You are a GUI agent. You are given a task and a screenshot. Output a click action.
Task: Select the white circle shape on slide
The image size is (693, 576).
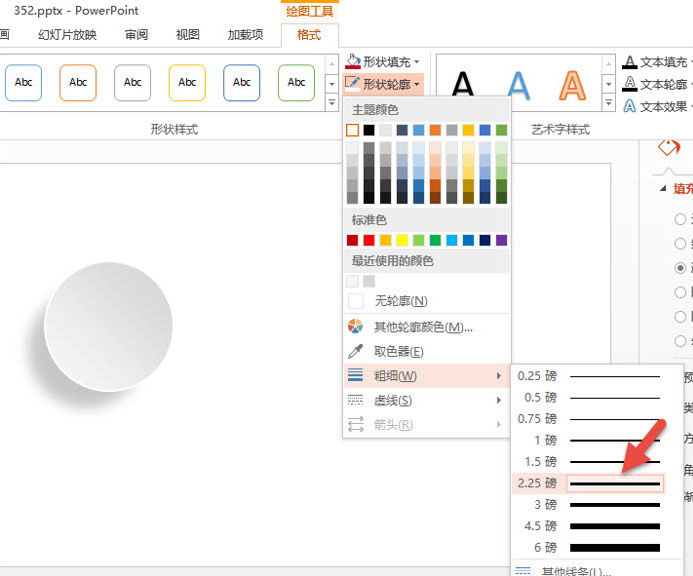click(108, 327)
